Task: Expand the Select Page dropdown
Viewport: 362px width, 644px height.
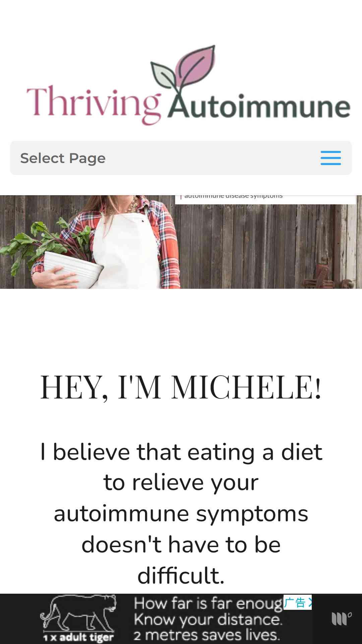Action: pos(181,158)
